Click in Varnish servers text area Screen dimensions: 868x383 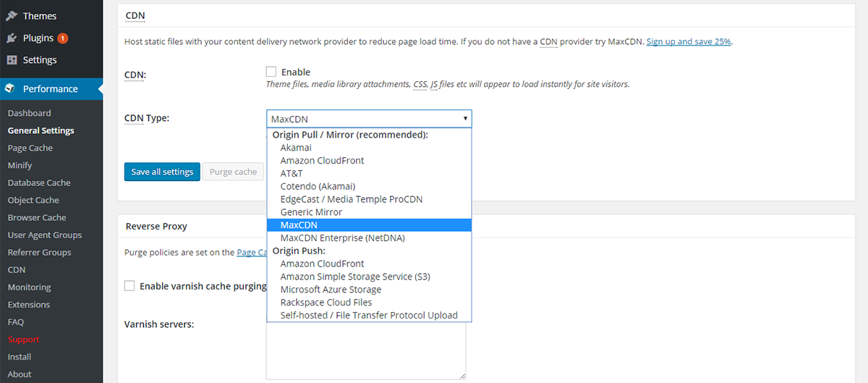(x=366, y=350)
